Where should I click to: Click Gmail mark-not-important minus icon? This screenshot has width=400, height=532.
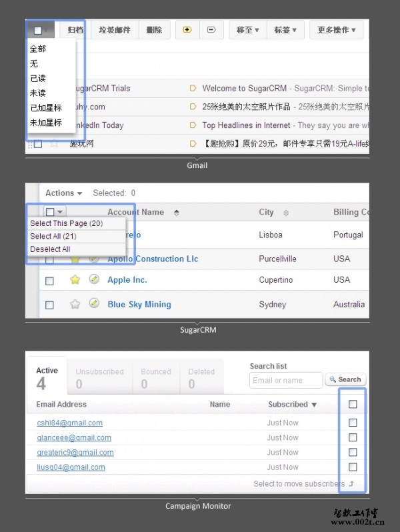[x=211, y=30]
